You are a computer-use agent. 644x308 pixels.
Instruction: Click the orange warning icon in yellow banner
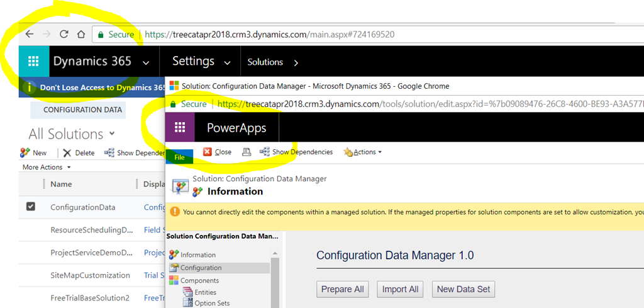175,212
